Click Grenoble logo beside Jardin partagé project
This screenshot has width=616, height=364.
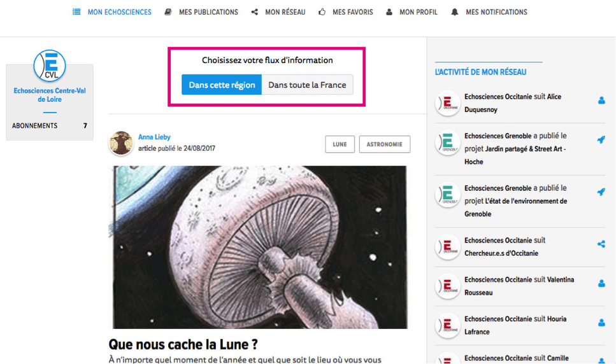coord(447,143)
